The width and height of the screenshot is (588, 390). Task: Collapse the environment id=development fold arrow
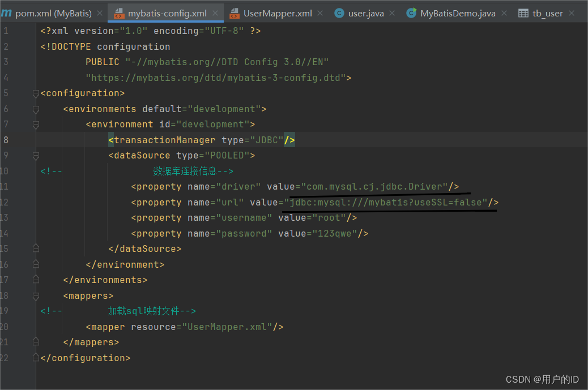click(35, 124)
